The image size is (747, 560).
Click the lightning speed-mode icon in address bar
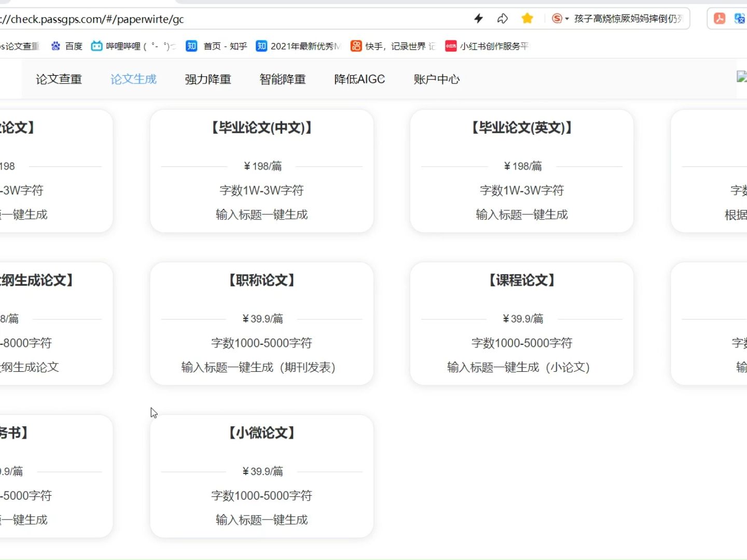(x=479, y=19)
